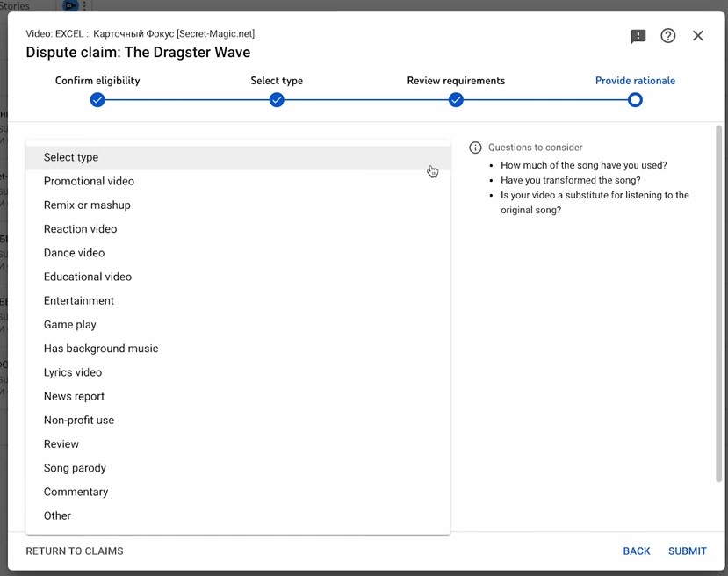Select 'Educational video' option
Image resolution: width=728 pixels, height=576 pixels.
(x=238, y=277)
